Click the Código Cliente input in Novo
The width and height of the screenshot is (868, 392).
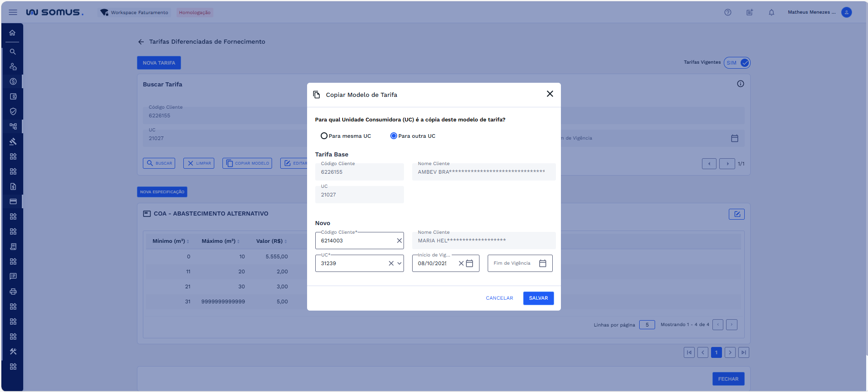[355, 241]
